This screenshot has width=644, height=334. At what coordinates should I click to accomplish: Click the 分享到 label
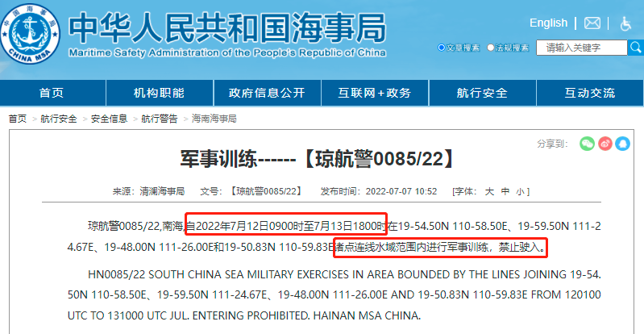(x=553, y=144)
